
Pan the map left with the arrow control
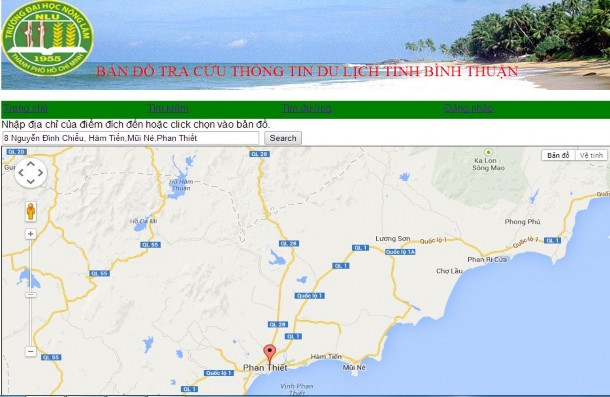click(21, 173)
